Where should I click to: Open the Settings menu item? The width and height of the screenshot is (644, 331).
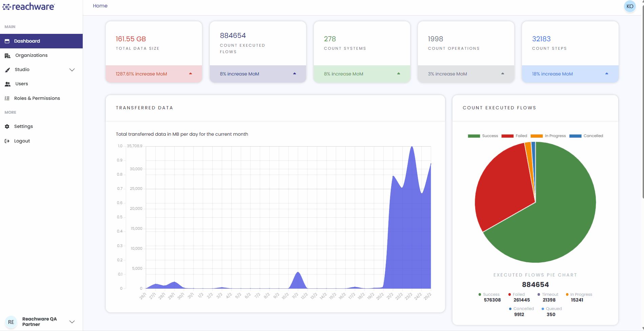coord(41,126)
